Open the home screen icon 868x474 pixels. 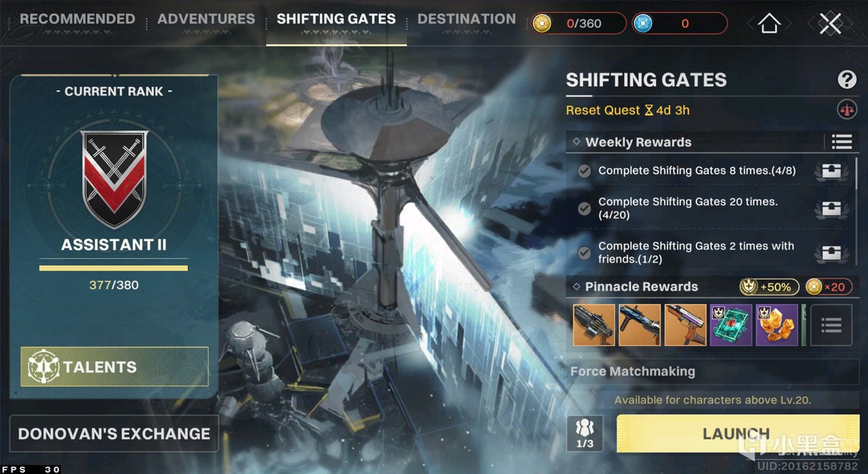pos(769,24)
